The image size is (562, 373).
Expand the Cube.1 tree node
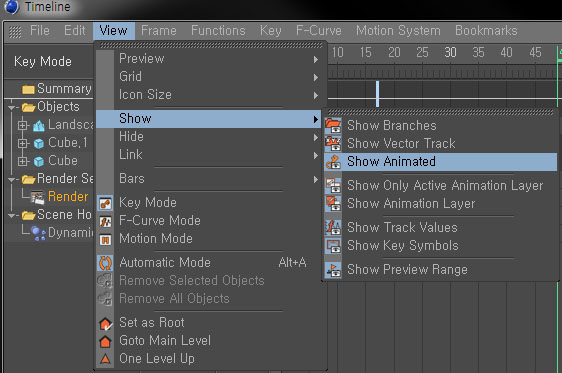[23, 143]
